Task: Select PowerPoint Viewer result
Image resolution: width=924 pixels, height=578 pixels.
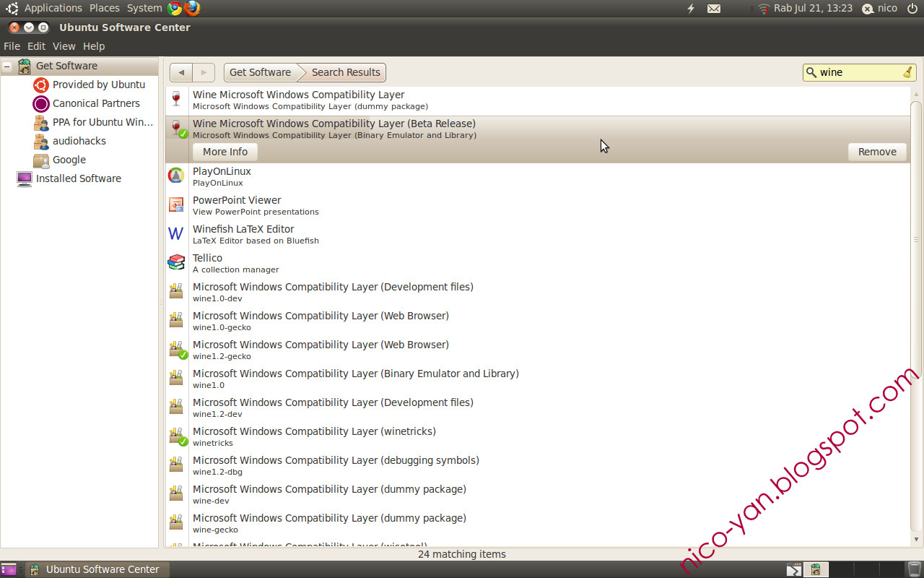Action: pyautogui.click(x=538, y=205)
